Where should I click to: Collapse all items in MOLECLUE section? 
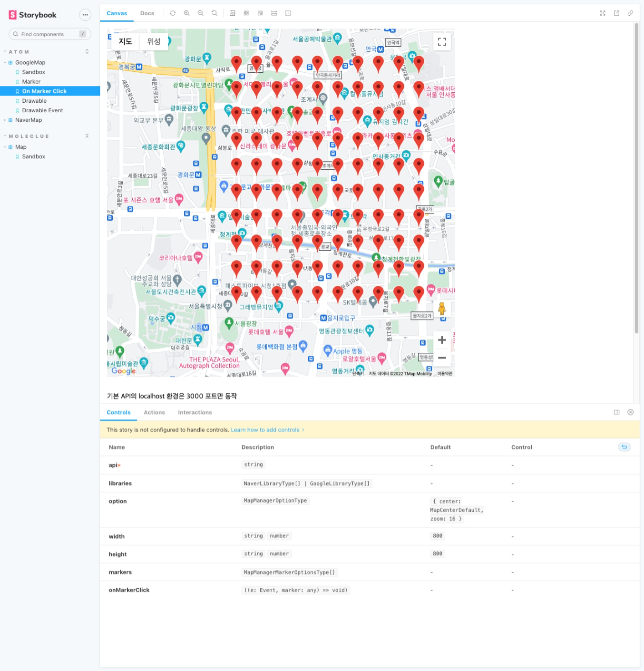click(x=87, y=136)
